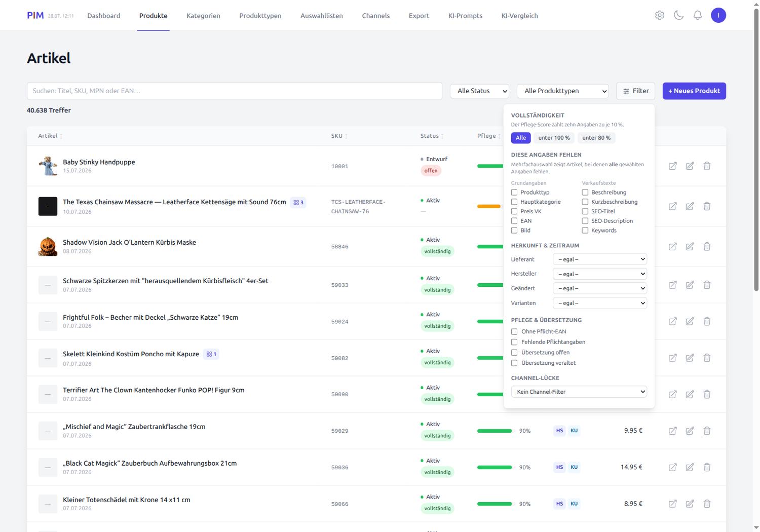Screen dimensions: 760x532
Task: Go to the KI-Prompts tab
Action: (465, 16)
